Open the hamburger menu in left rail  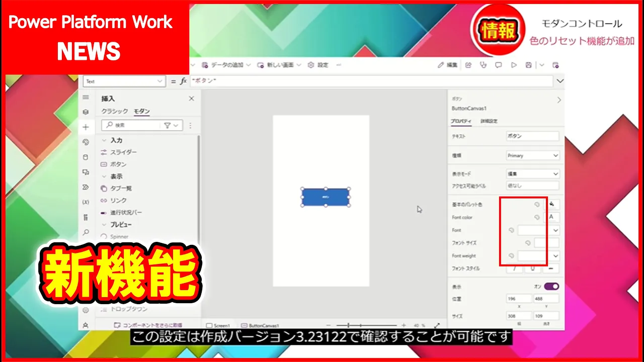point(86,97)
